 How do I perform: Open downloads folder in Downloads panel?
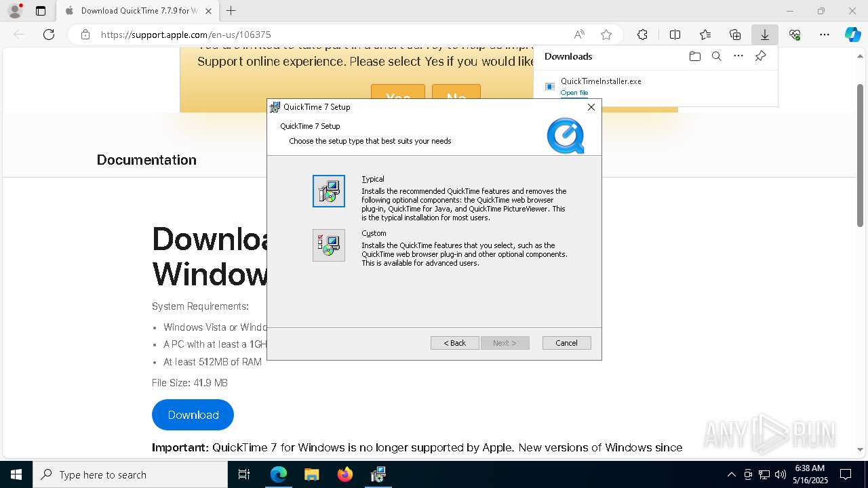click(695, 56)
